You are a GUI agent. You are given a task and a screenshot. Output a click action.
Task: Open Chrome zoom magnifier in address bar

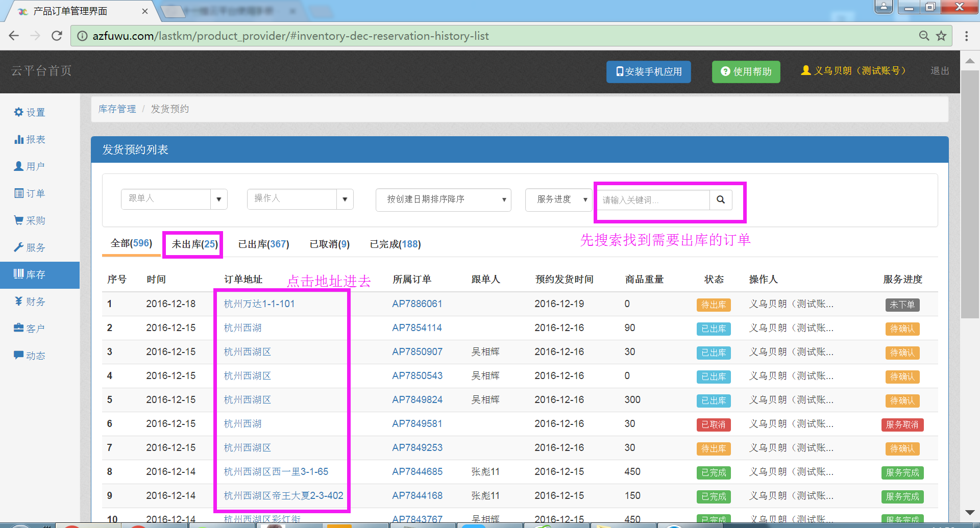924,36
